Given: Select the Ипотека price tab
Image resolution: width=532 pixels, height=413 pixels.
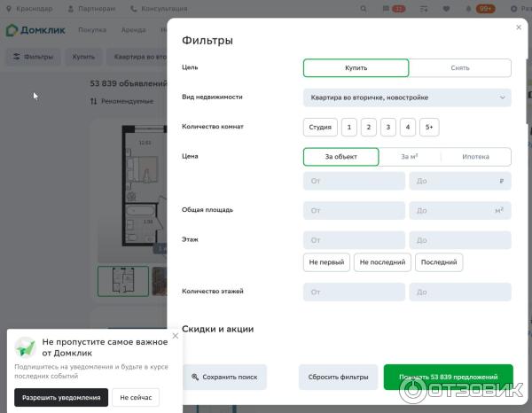Looking at the screenshot, I should point(475,157).
